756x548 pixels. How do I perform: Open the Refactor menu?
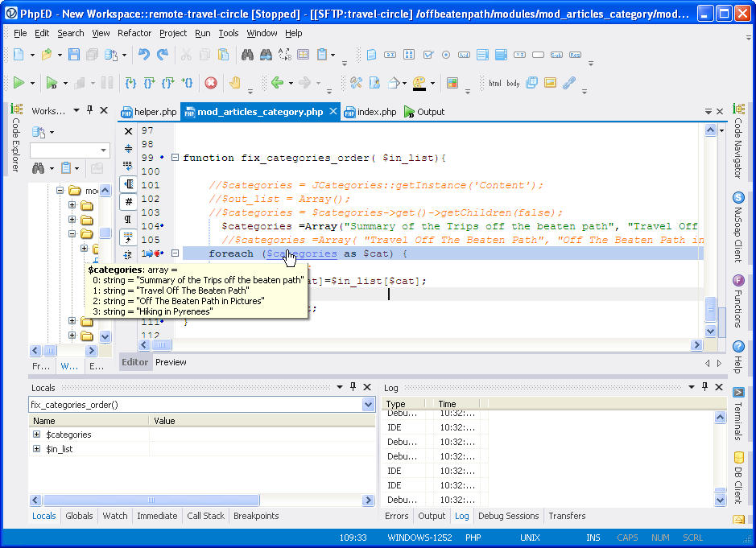[x=134, y=33]
